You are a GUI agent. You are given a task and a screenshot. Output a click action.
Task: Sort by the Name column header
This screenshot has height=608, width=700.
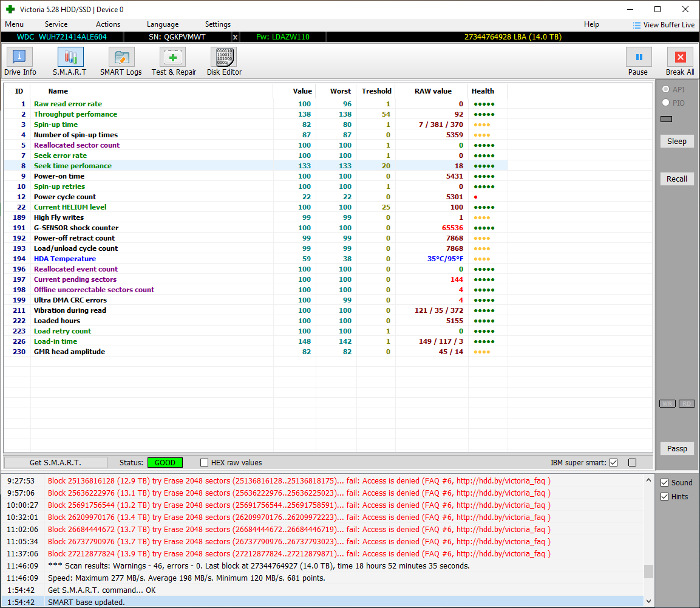(x=58, y=91)
